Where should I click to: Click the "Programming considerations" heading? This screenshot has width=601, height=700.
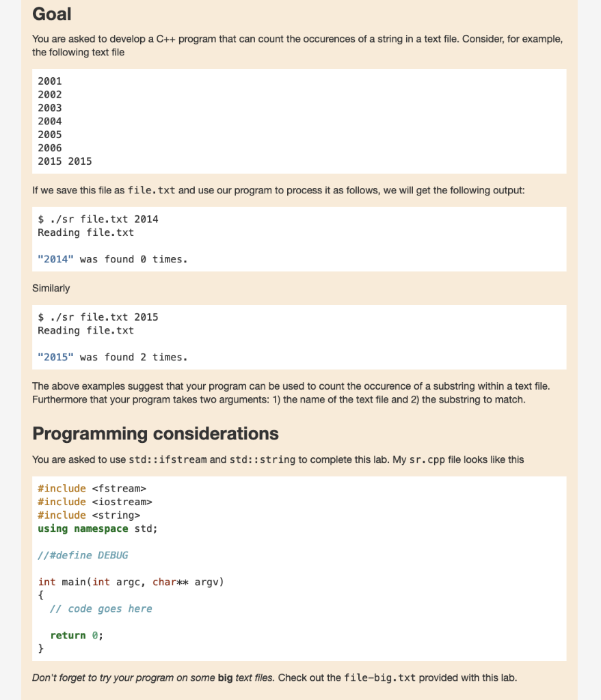(x=155, y=433)
